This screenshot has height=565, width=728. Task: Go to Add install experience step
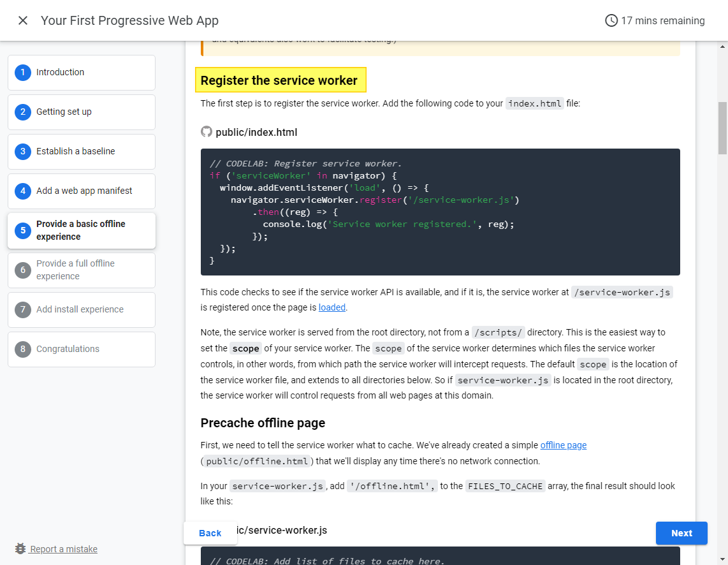point(81,309)
